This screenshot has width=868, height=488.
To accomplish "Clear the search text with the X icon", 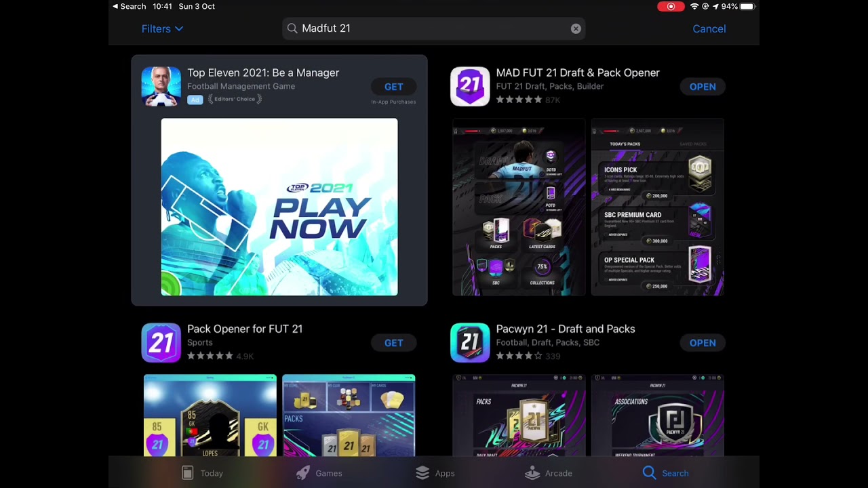I will 576,28.
